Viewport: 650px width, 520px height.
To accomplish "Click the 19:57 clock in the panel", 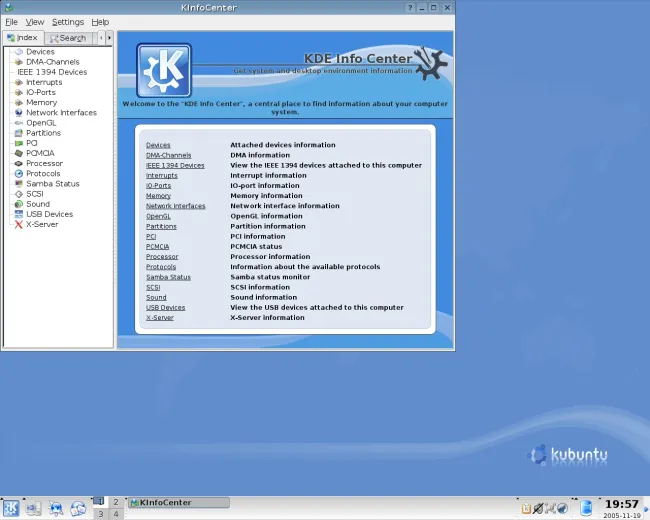I will pos(621,504).
